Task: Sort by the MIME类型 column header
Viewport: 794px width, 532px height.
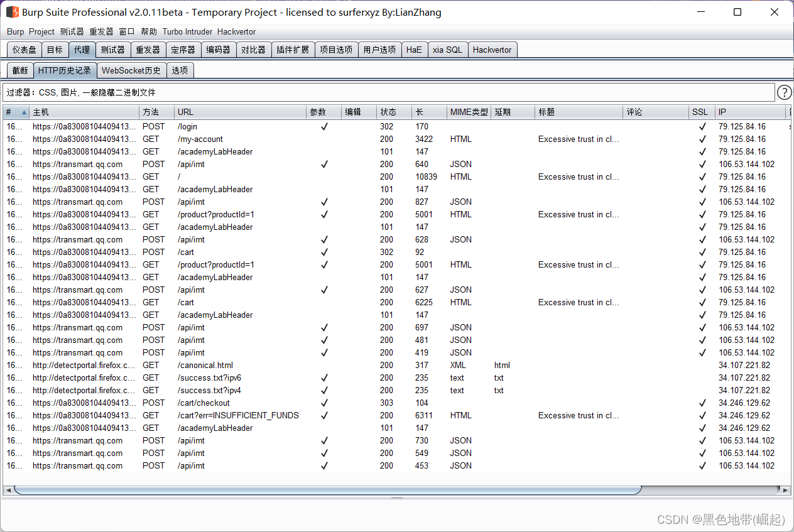Action: point(469,112)
